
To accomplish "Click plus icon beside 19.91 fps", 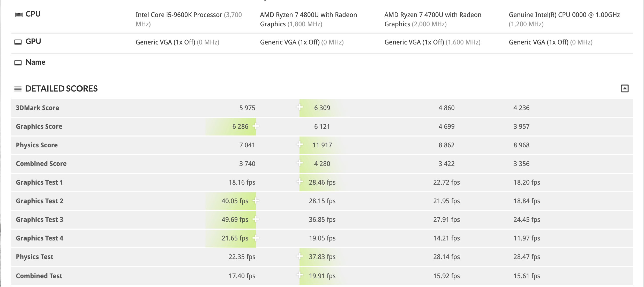I will 299,275.
